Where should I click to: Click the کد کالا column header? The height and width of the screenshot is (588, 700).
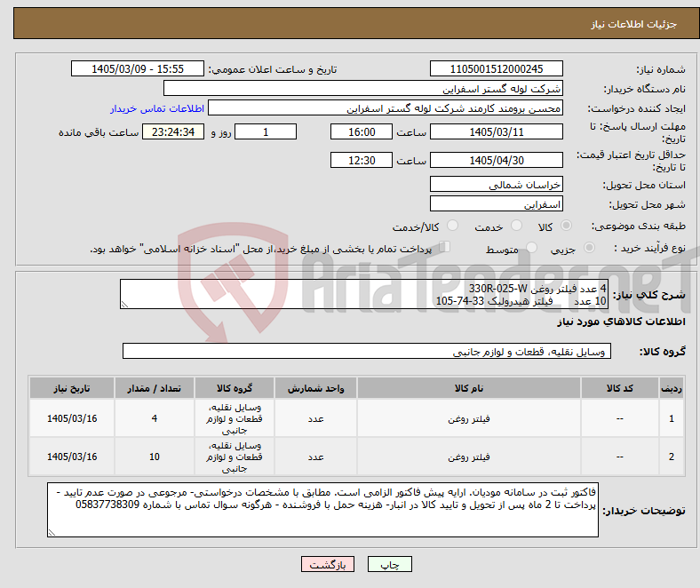pos(620,388)
